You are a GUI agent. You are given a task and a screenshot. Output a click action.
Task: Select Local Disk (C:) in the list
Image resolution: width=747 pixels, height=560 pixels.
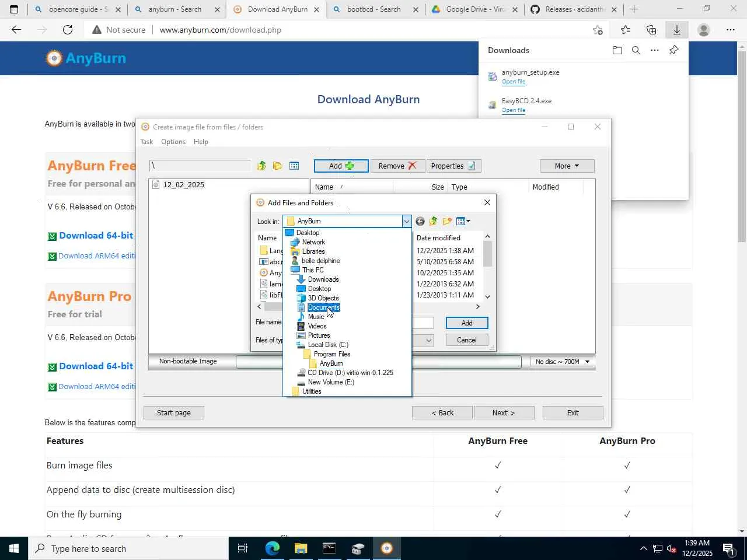pyautogui.click(x=328, y=345)
